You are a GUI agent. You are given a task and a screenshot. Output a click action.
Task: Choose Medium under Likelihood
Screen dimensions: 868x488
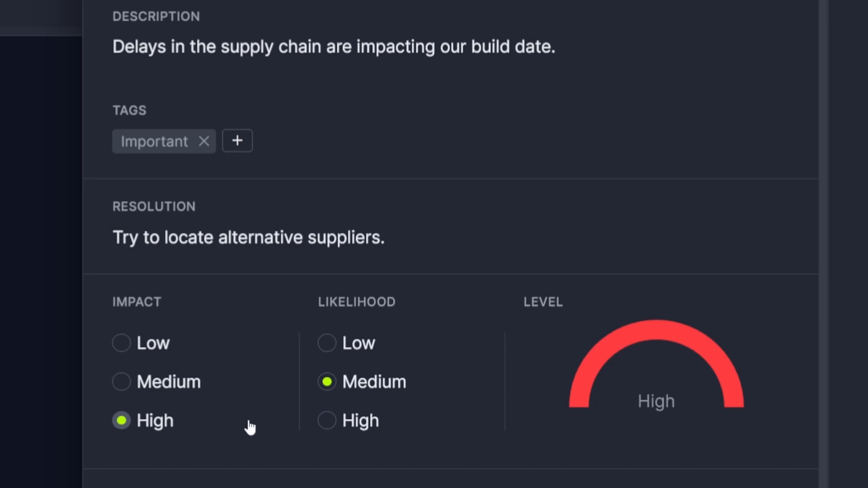(x=327, y=382)
